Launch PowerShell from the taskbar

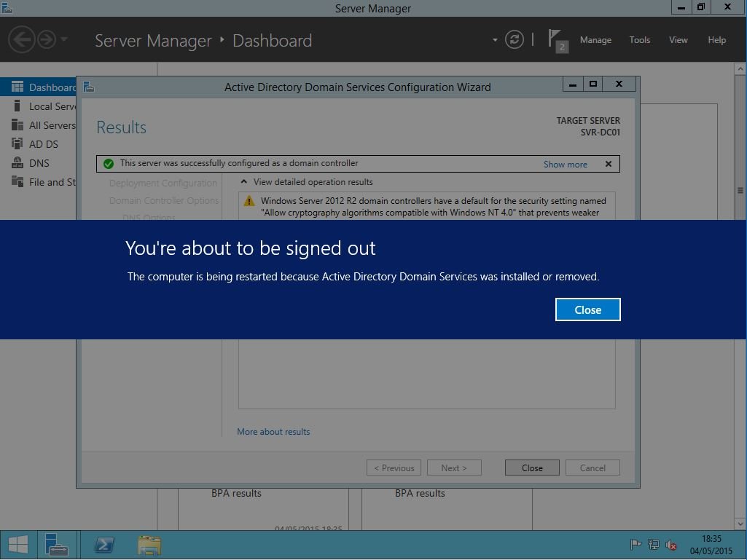104,545
